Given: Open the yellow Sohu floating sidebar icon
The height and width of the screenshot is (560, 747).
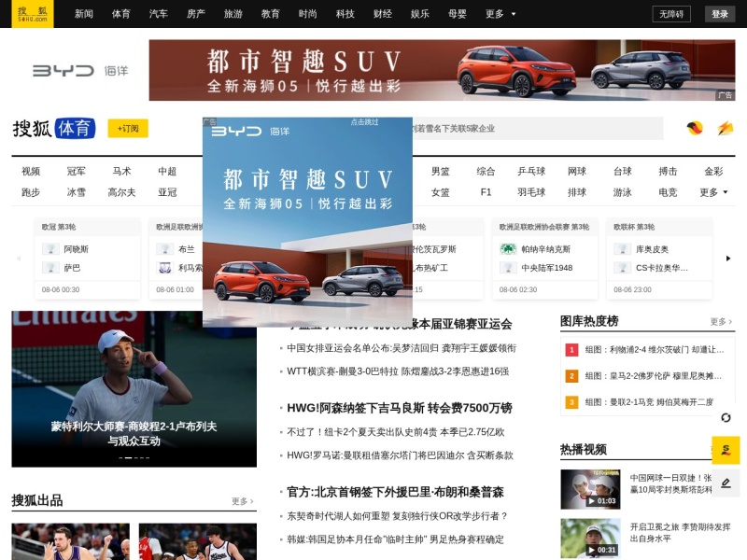Looking at the screenshot, I should [726, 450].
